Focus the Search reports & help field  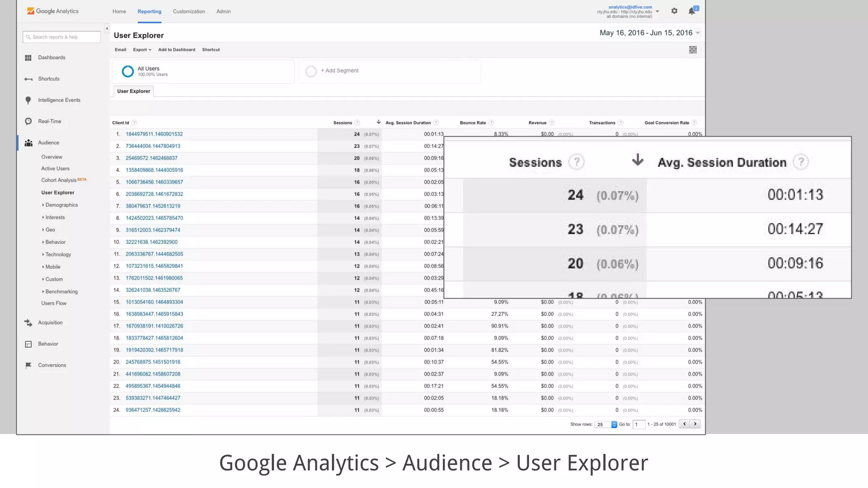[x=61, y=37]
